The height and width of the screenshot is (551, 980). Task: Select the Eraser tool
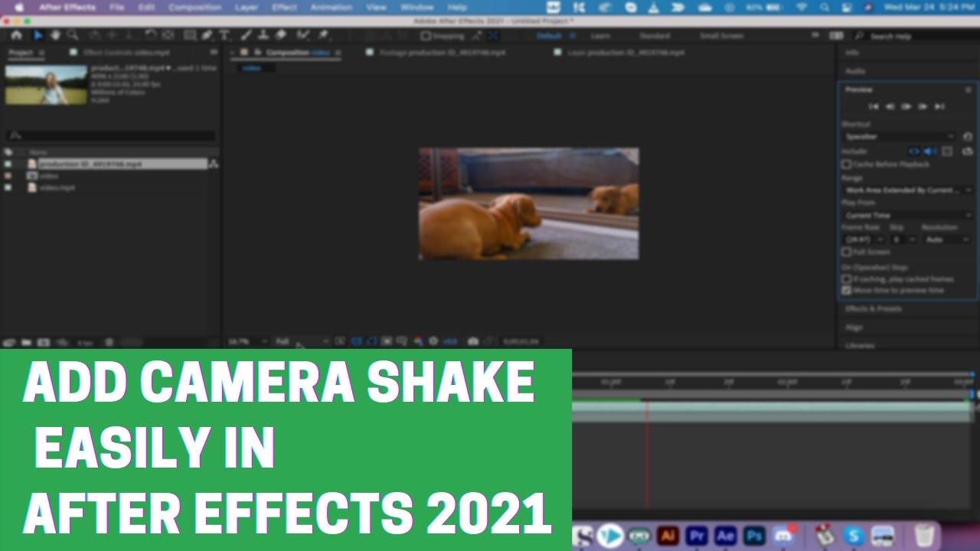coord(280,35)
